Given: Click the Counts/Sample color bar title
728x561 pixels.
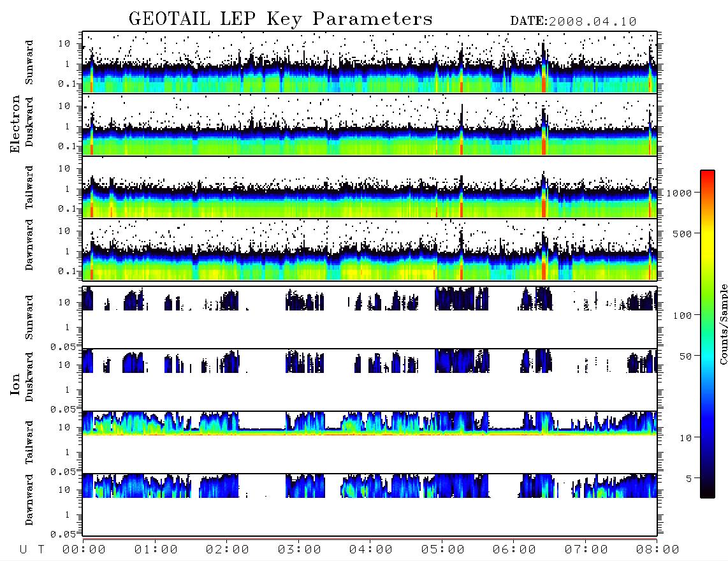Looking at the screenshot, I should pyautogui.click(x=723, y=324).
